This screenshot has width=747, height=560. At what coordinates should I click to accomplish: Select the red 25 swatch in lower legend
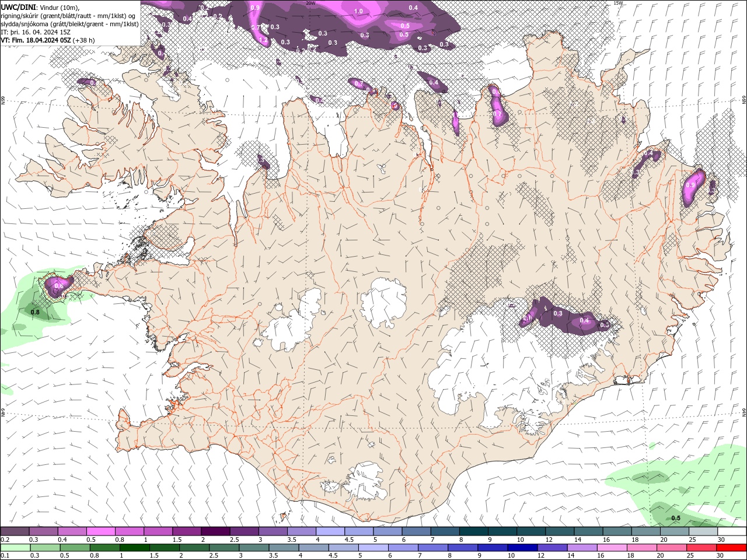[701, 548]
